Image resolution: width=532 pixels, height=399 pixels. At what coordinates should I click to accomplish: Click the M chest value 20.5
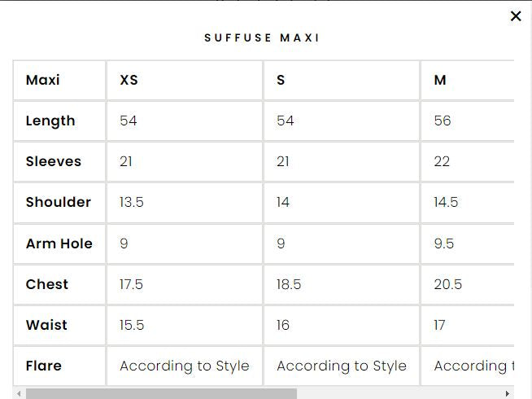[448, 284]
